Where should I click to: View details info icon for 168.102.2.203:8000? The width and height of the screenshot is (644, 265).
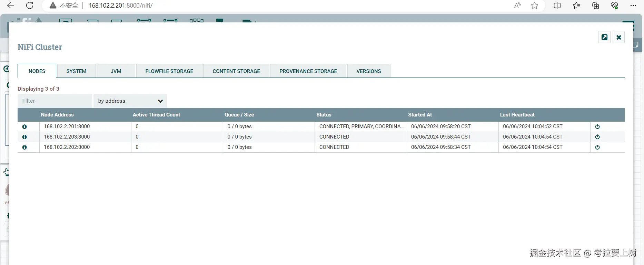pyautogui.click(x=24, y=137)
